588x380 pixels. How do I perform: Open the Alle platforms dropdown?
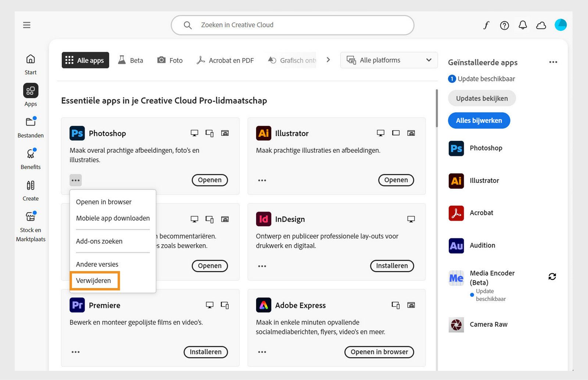(x=388, y=60)
